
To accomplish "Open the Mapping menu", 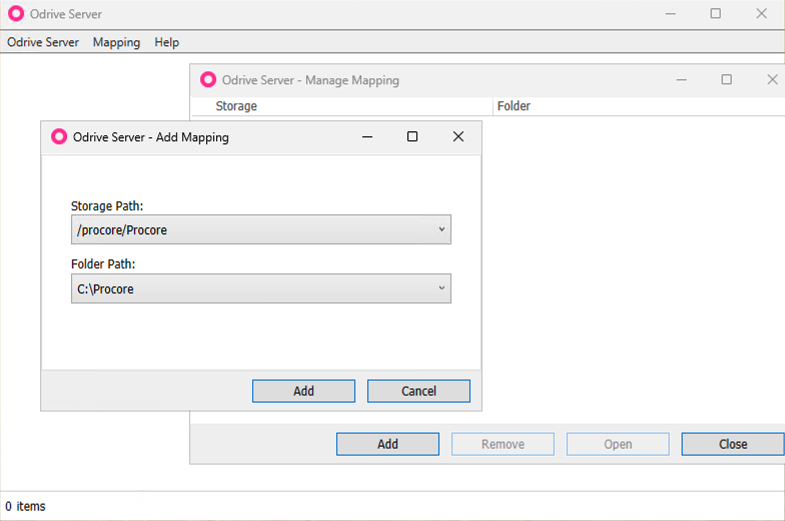I will pos(116,42).
